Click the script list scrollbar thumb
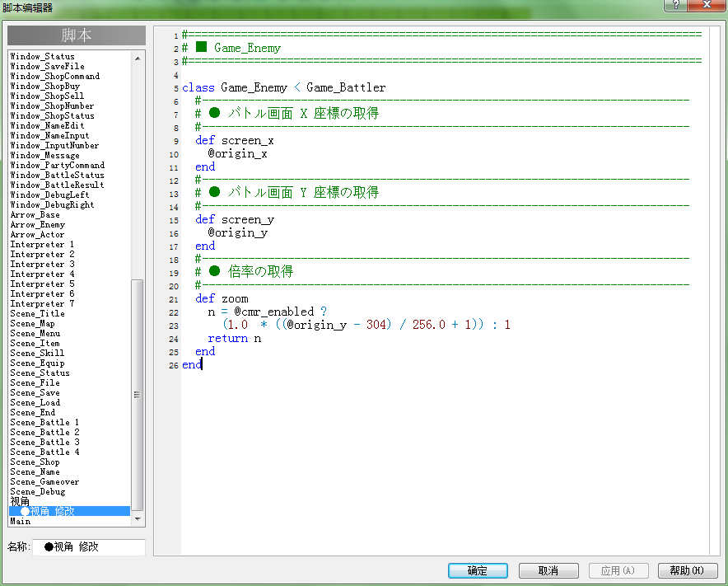The height and width of the screenshot is (586, 728). point(138,395)
